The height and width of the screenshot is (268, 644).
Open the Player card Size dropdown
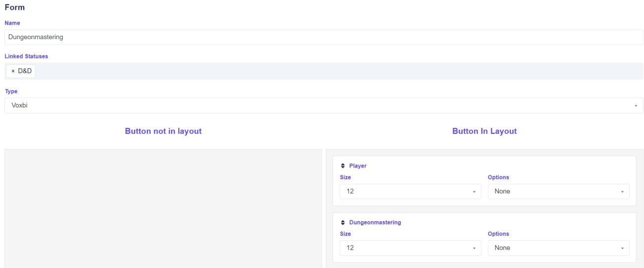[410, 192]
